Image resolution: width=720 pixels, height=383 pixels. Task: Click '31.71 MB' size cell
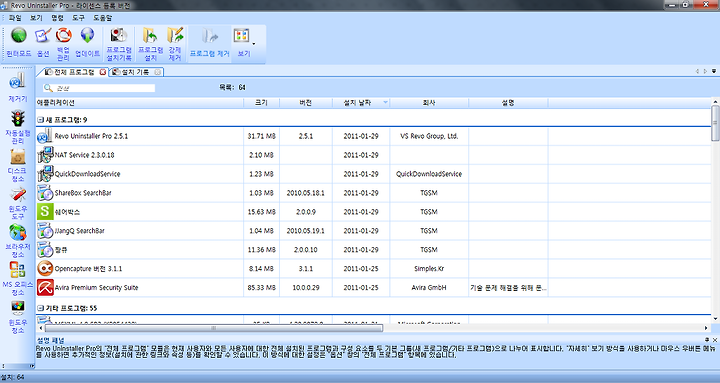[x=261, y=136]
